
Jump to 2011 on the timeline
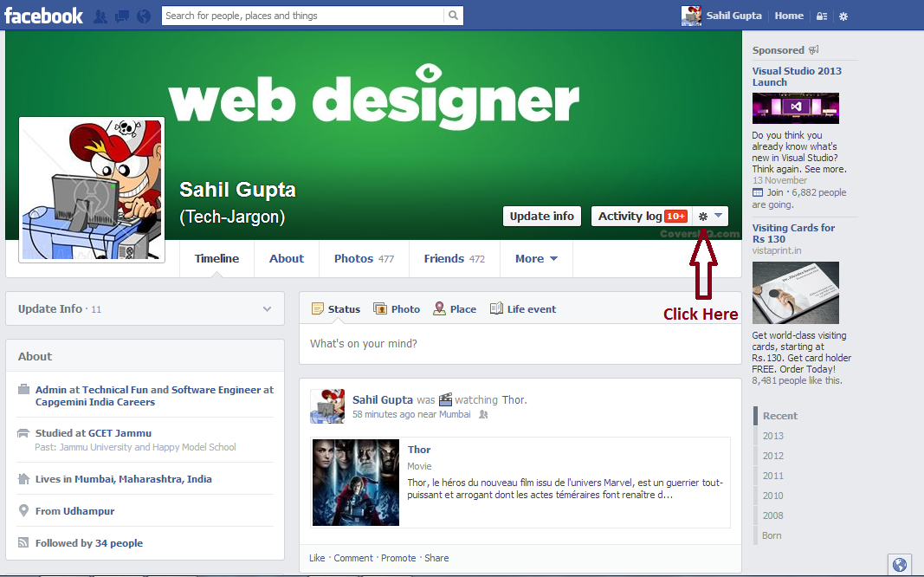(773, 476)
